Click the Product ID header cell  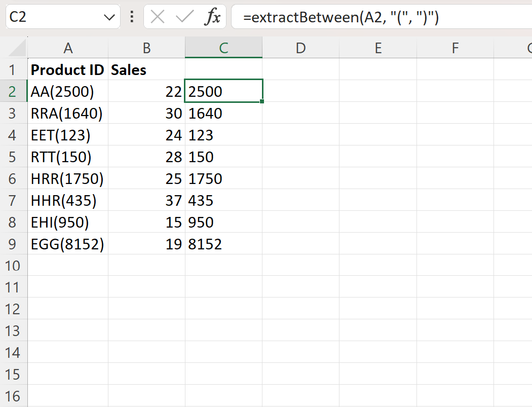click(x=68, y=69)
